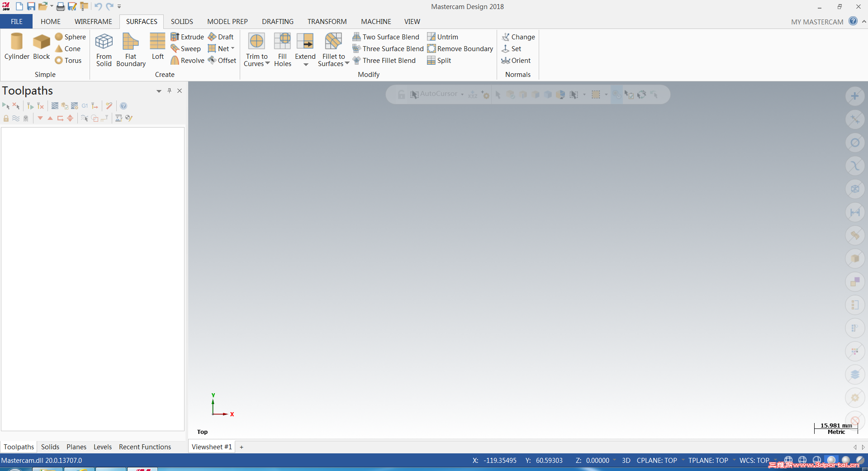
Task: Expand the Trim to Curves dropdown
Action: 267,63
